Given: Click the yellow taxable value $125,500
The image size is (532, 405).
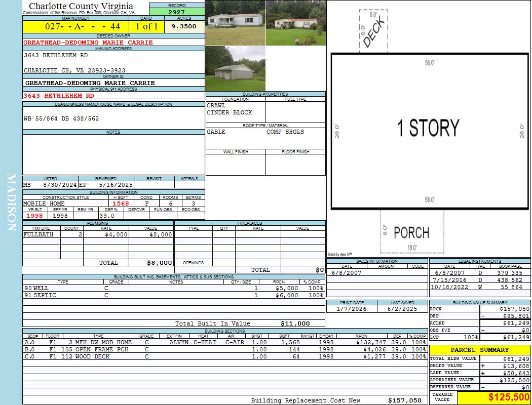Looking at the screenshot, I should pyautogui.click(x=494, y=397).
